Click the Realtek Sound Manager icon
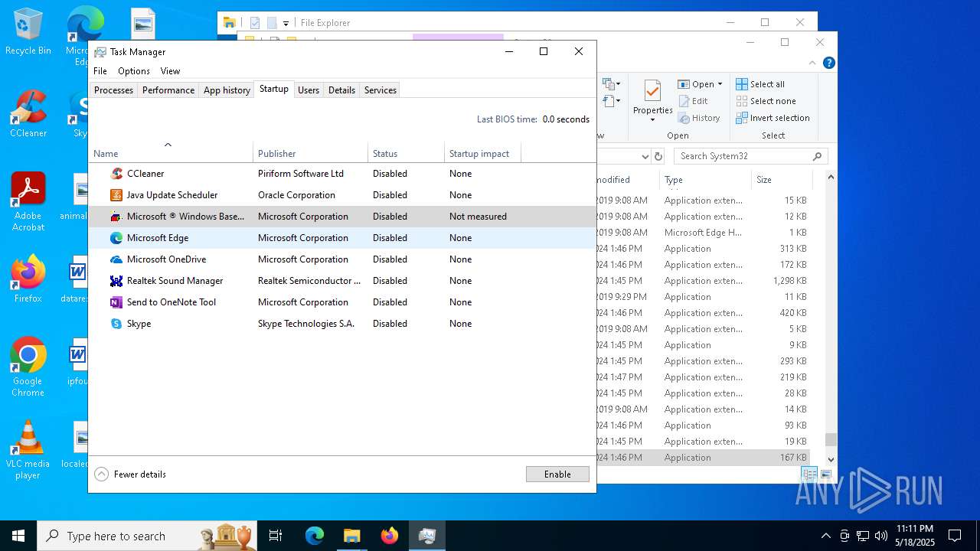This screenshot has width=980, height=551. pos(116,281)
